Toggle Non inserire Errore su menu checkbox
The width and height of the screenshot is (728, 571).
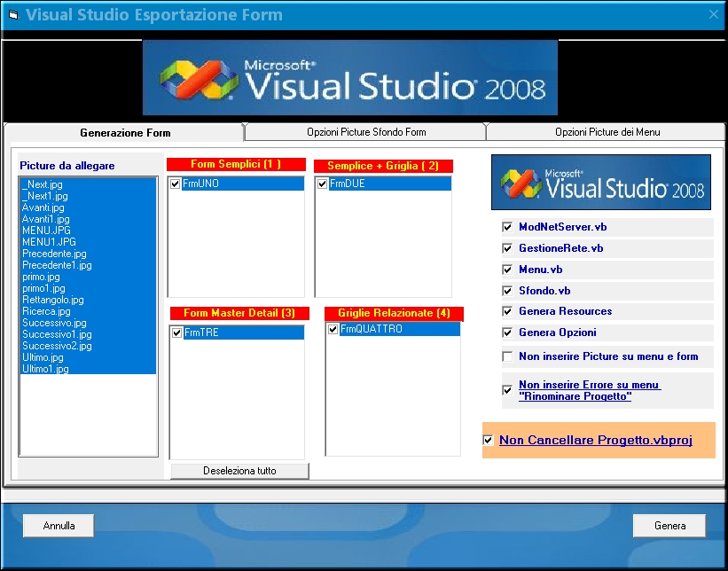click(x=507, y=390)
